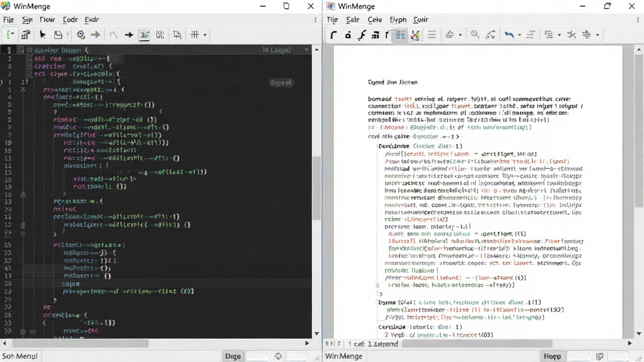Click the paint bucket icon in right toolbar
Screen dimensions: 644x362
pyautogui.click(x=450, y=35)
